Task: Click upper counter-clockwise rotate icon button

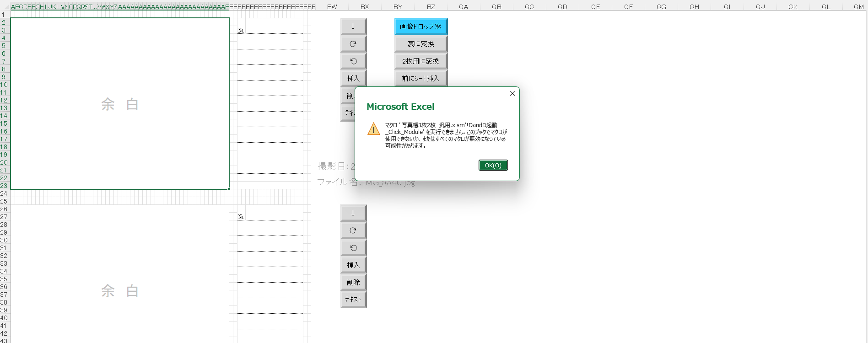Action: click(353, 61)
